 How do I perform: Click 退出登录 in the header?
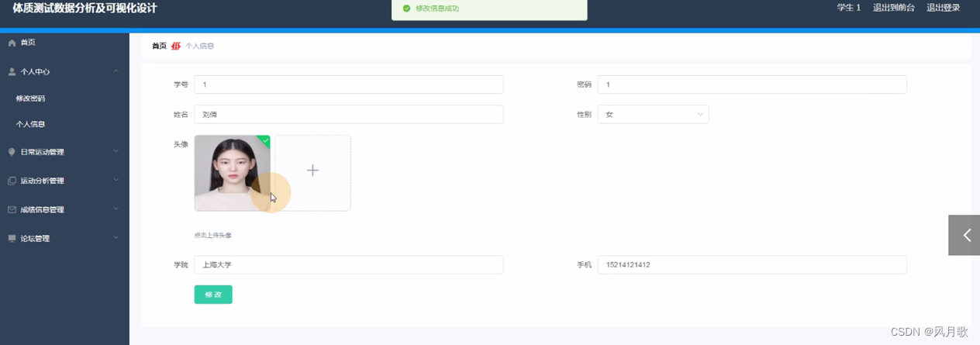tap(944, 8)
